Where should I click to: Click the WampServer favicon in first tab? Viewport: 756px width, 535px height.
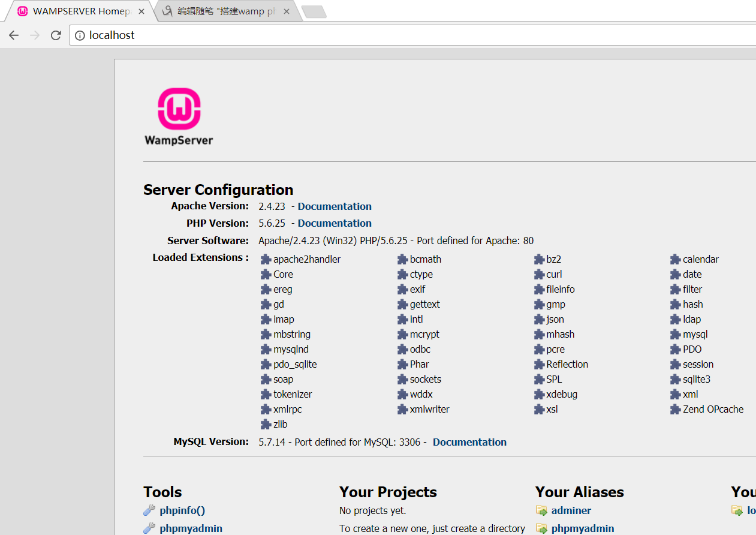23,11
